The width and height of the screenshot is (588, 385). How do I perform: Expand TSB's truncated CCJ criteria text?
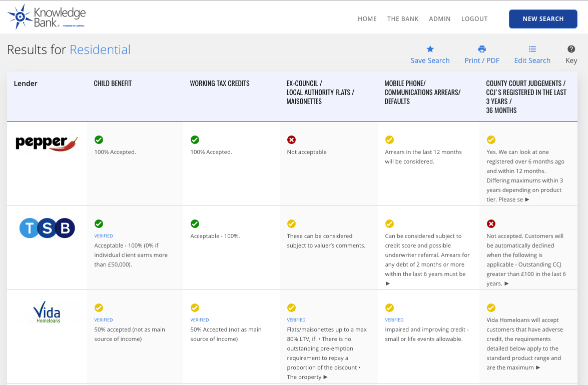506,283
